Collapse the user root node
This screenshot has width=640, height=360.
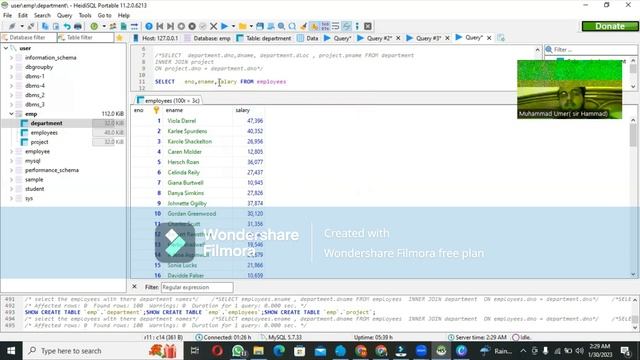(x=6, y=48)
